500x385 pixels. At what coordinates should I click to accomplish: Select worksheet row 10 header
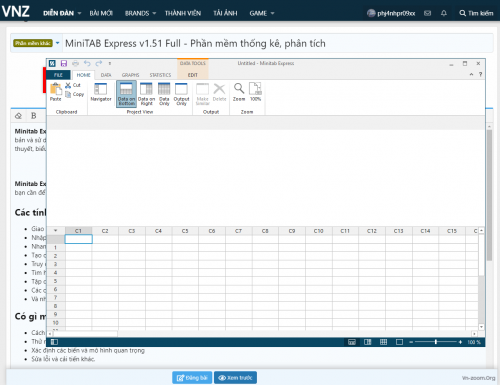55,323
